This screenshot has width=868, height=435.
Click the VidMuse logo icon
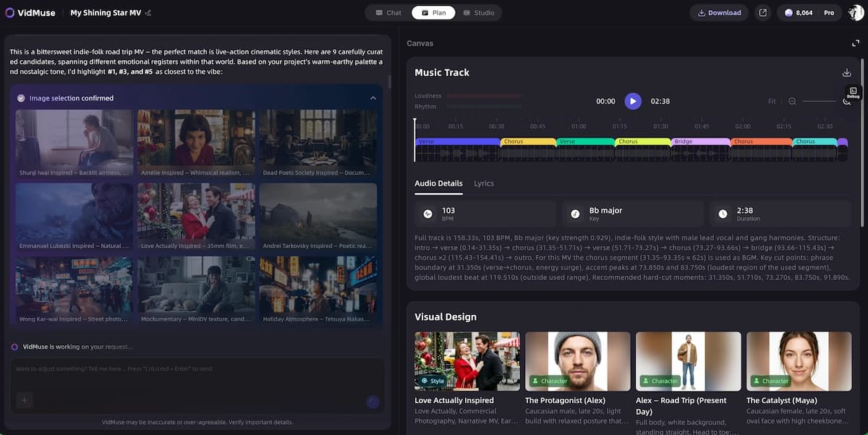coord(10,12)
